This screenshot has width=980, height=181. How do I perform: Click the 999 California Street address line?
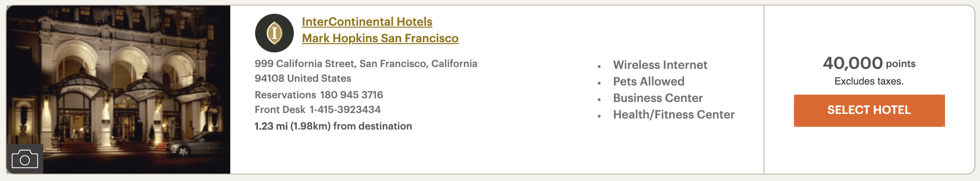click(x=366, y=63)
